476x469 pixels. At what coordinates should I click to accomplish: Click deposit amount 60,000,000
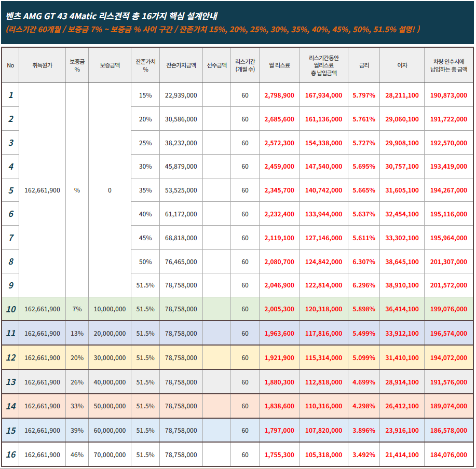coord(110,431)
